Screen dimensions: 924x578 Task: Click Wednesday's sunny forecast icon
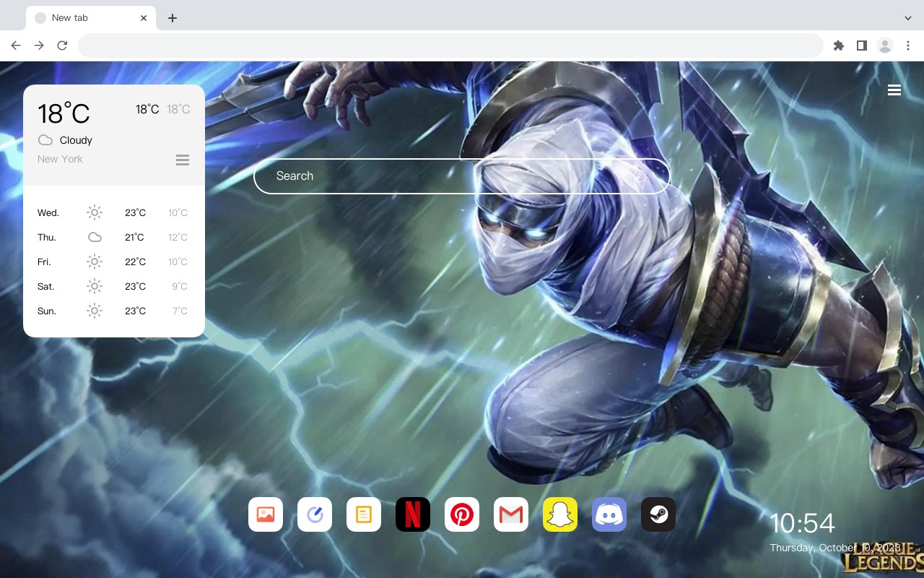coord(95,212)
